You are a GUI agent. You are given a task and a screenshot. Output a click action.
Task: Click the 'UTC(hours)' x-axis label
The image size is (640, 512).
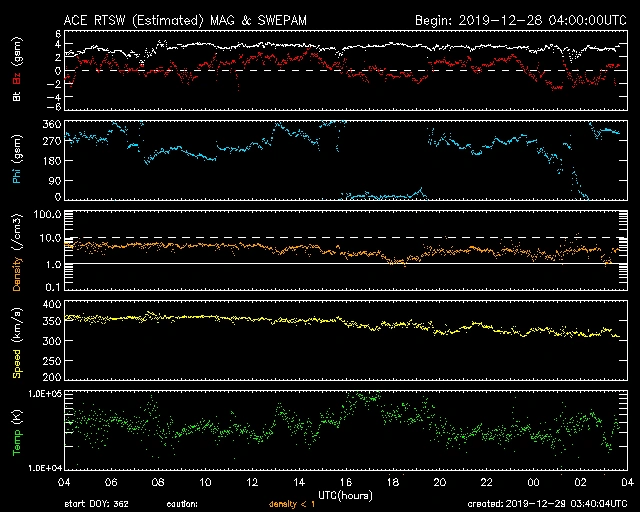tap(345, 496)
